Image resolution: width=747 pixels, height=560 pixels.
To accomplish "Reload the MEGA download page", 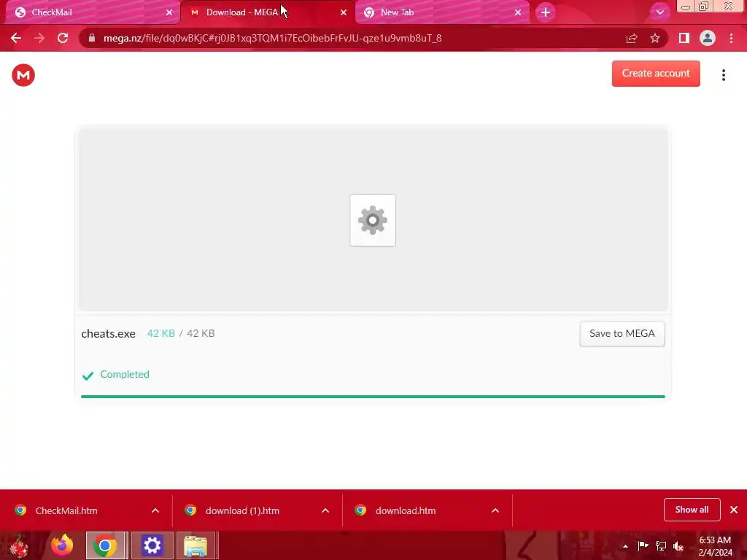I will pos(63,38).
